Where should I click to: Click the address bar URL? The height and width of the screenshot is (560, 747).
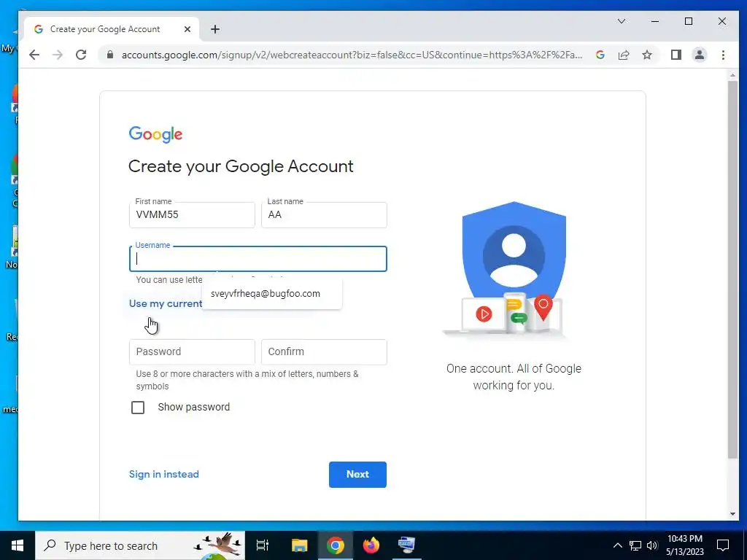(x=352, y=55)
